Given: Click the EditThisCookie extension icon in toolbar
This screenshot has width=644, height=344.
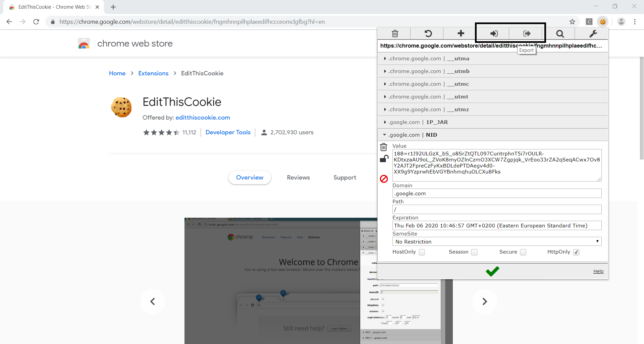Looking at the screenshot, I should pyautogui.click(x=603, y=22).
